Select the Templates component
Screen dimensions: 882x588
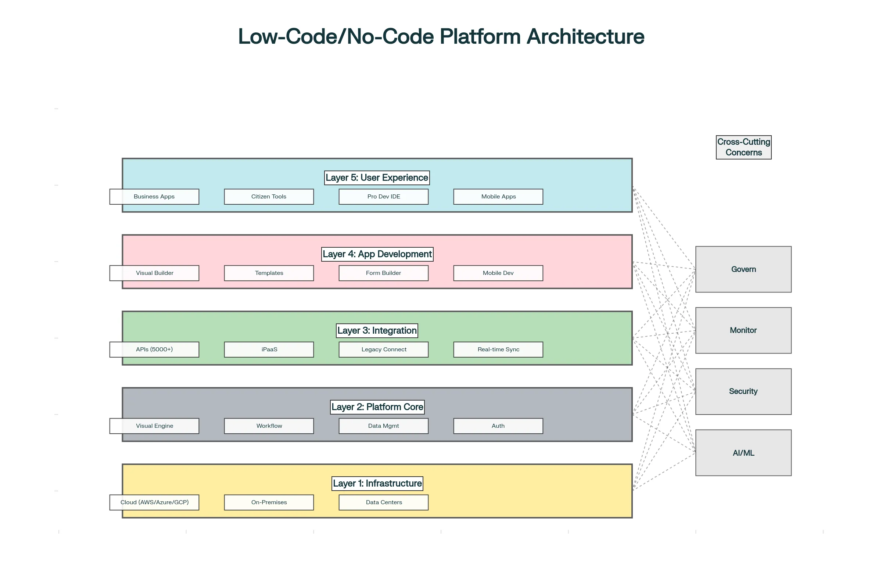269,273
